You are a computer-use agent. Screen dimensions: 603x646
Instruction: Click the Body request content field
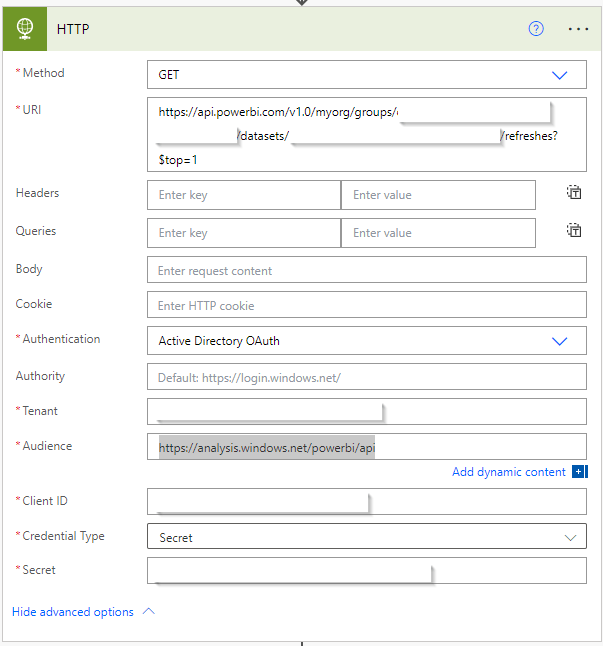366,270
